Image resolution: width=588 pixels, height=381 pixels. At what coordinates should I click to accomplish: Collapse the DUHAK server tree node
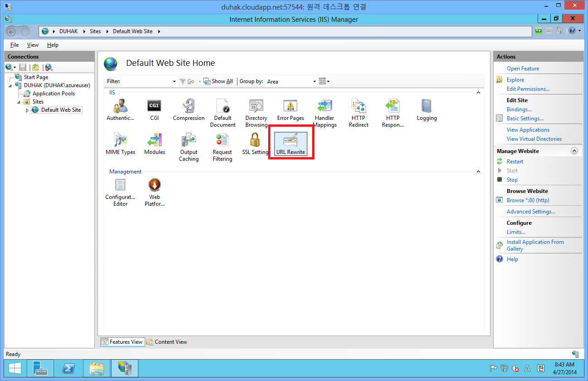tap(10, 86)
